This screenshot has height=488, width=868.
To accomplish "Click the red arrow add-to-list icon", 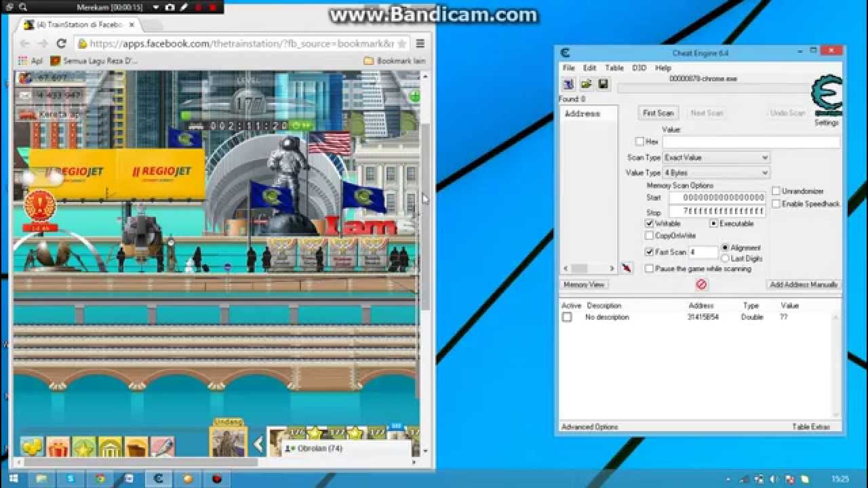I will point(626,269).
